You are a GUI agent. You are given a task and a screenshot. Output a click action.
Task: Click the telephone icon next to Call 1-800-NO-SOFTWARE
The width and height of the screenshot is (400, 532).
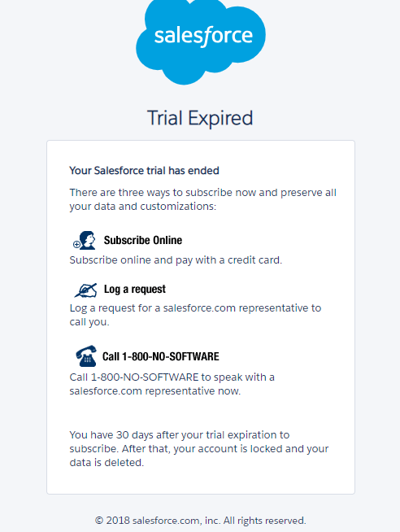pyautogui.click(x=86, y=356)
